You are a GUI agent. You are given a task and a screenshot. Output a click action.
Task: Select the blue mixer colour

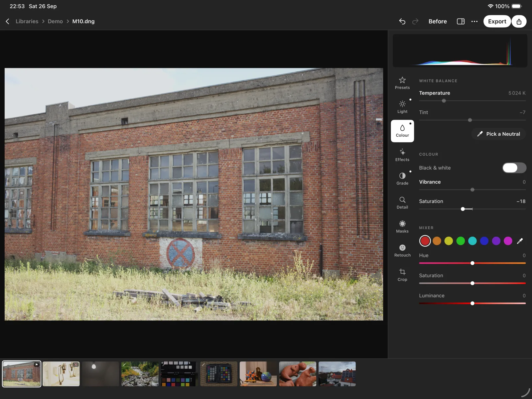pyautogui.click(x=484, y=241)
